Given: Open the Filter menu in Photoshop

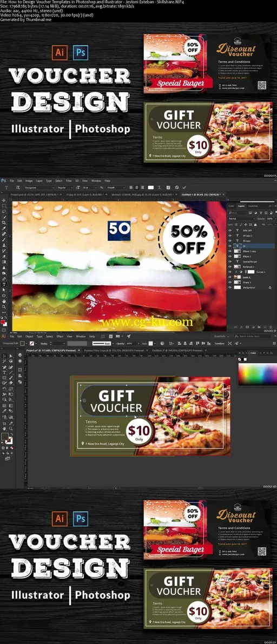Looking at the screenshot, I should 69,180.
